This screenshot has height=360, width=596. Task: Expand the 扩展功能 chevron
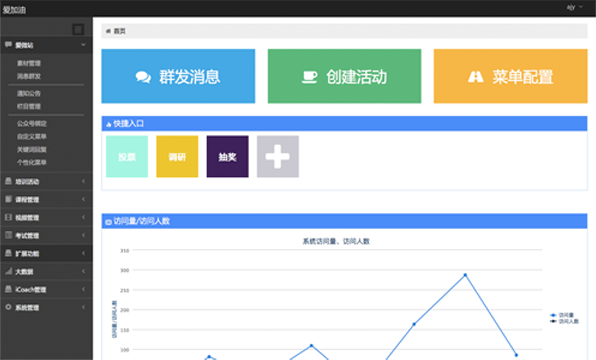point(83,253)
